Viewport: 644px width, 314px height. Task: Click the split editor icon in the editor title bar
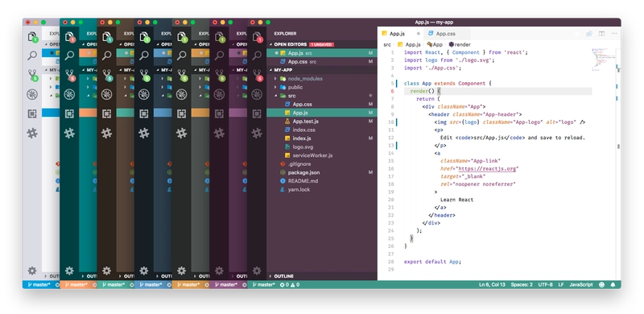coord(601,34)
